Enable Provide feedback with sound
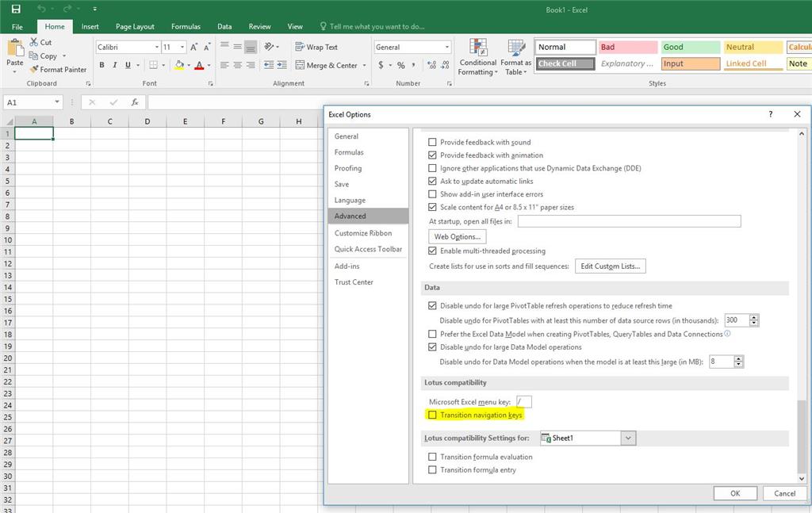The width and height of the screenshot is (812, 513). 432,142
